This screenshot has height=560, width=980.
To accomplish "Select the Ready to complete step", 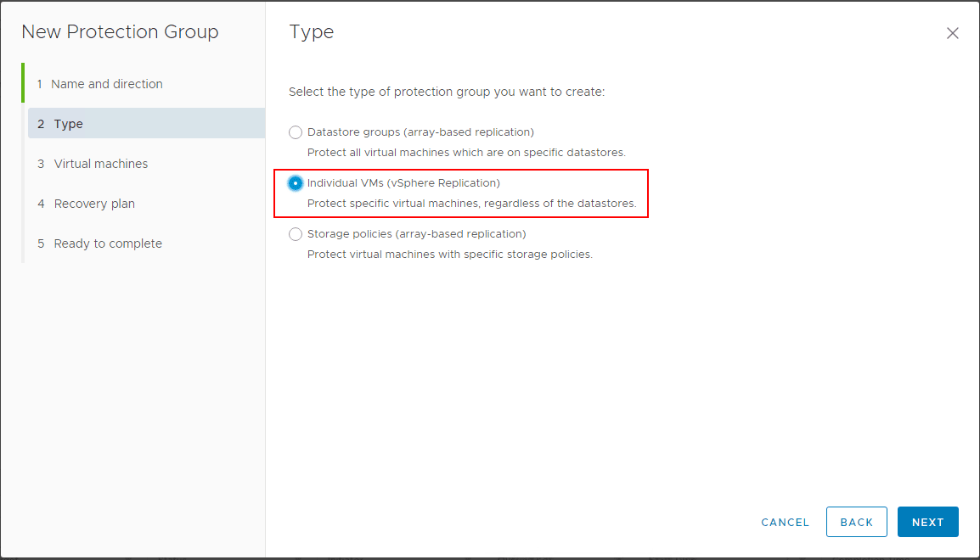I will tap(107, 243).
